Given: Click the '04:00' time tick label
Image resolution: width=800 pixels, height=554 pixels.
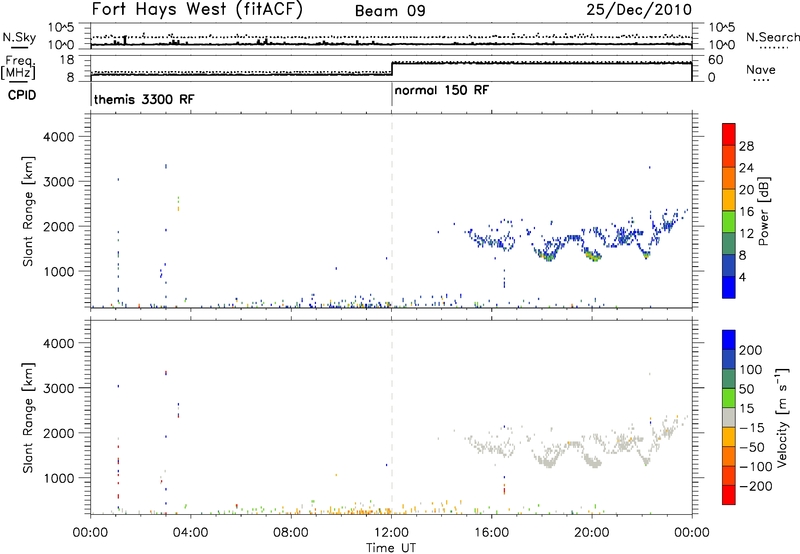Looking at the screenshot, I should click(191, 533).
